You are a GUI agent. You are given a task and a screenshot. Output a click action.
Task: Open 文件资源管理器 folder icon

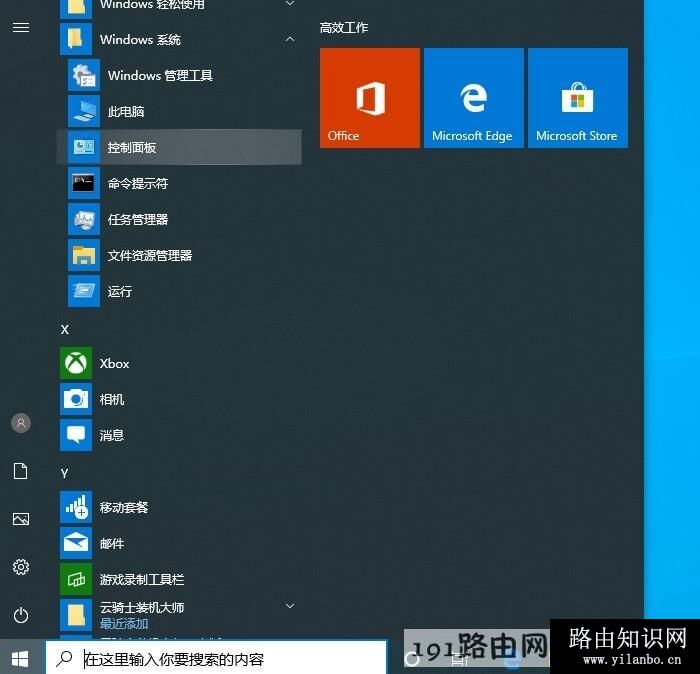(x=84, y=255)
